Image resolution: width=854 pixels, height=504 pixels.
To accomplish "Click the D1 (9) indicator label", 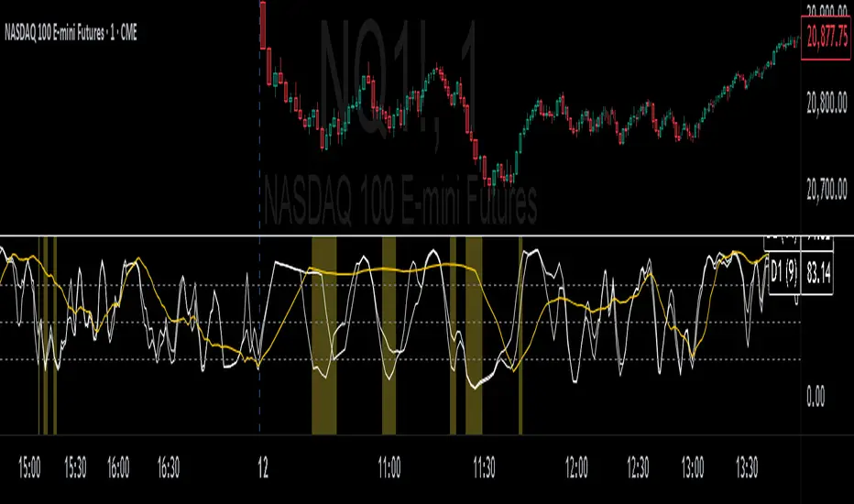I will pyautogui.click(x=784, y=273).
